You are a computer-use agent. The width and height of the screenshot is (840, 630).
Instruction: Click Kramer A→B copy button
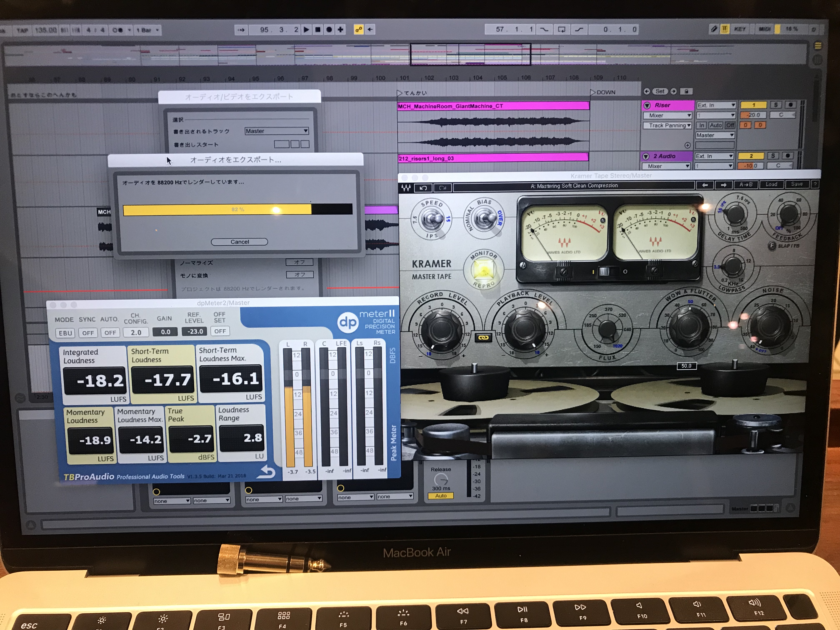(746, 185)
